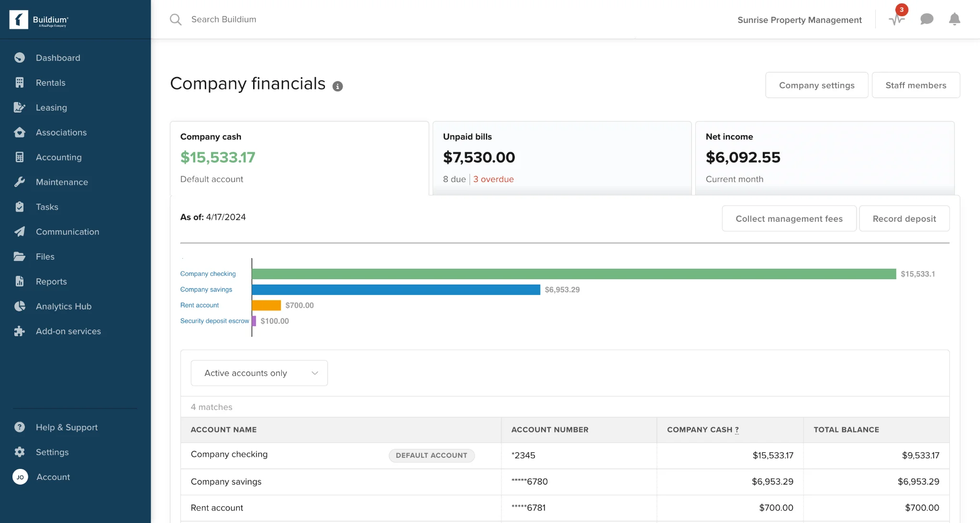Open the Dashboard from the sidebar
The height and width of the screenshot is (523, 980).
(58, 57)
